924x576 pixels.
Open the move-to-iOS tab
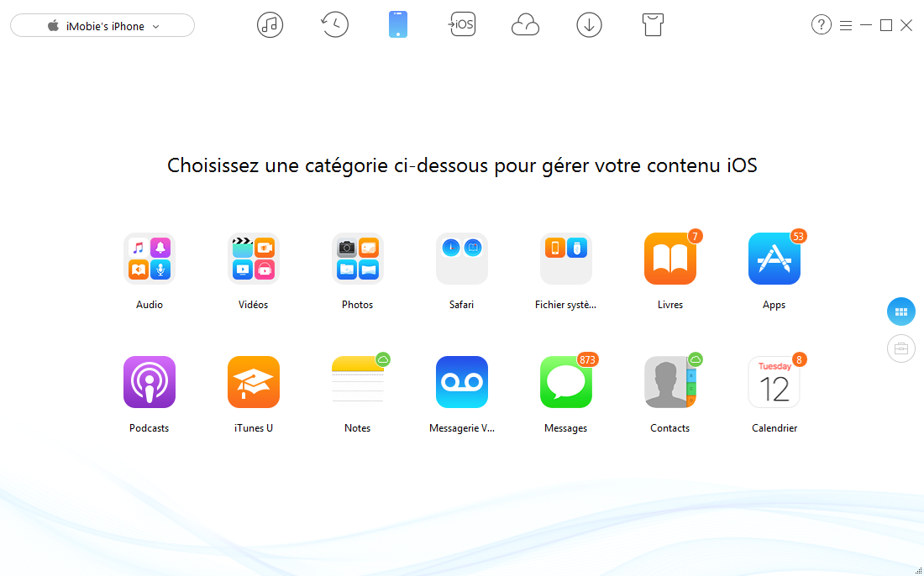pyautogui.click(x=462, y=24)
